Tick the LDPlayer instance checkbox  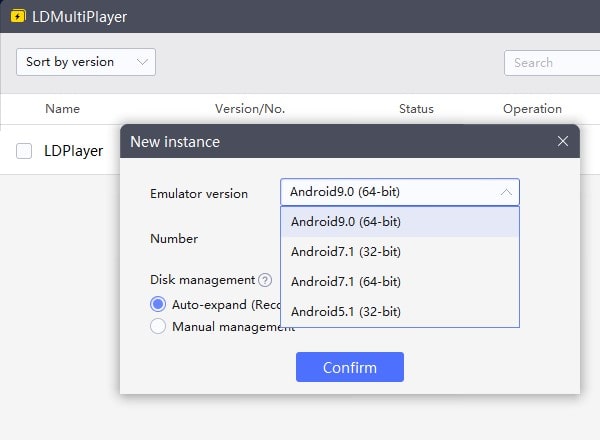coord(24,151)
